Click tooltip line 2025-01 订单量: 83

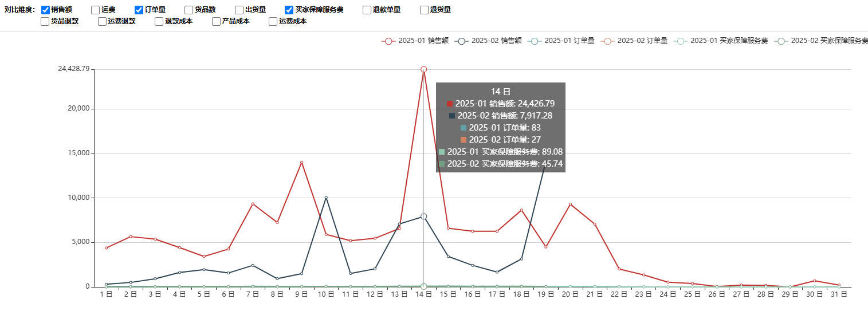coord(501,128)
